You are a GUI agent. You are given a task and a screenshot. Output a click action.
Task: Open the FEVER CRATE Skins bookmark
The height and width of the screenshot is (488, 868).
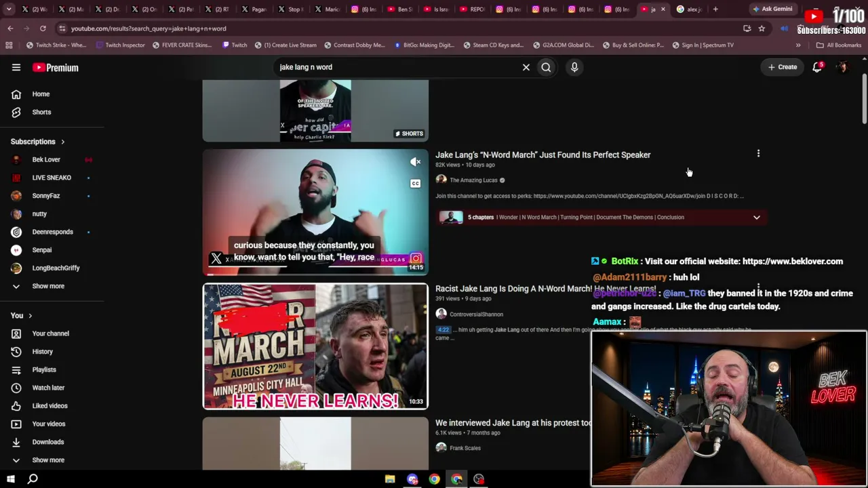[x=182, y=45]
